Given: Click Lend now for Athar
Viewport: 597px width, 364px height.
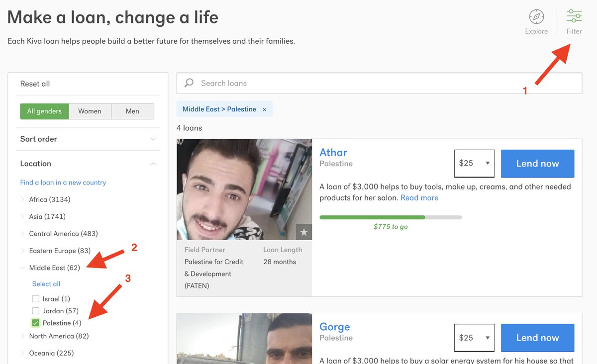Looking at the screenshot, I should pos(538,163).
